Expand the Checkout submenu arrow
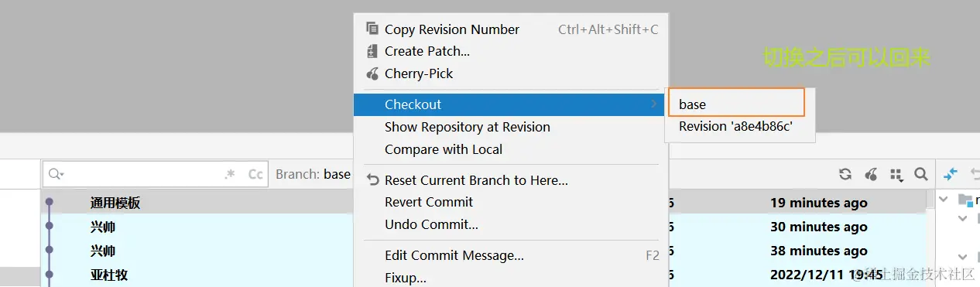The width and height of the screenshot is (980, 287). tap(654, 104)
